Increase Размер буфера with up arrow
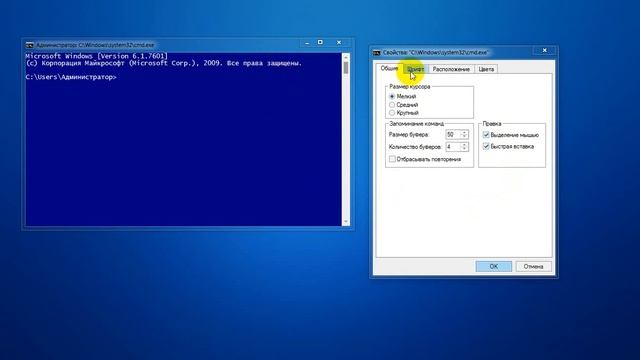640x360 pixels. click(x=464, y=132)
